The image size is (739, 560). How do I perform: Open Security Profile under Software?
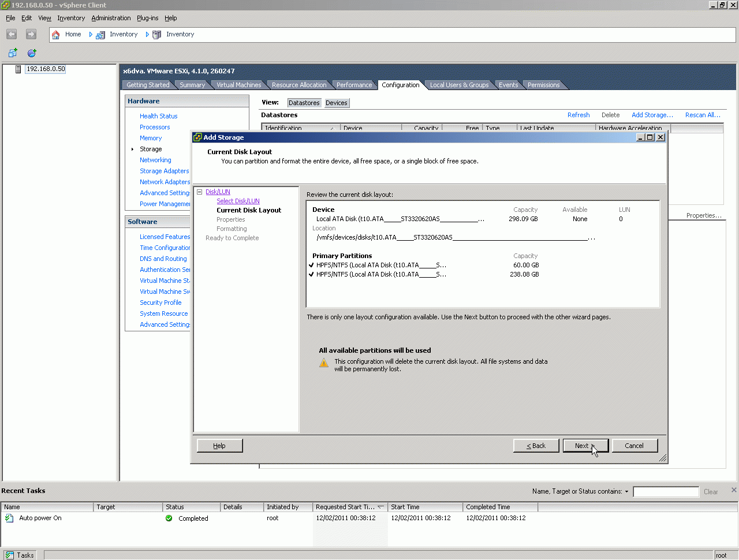coord(161,303)
